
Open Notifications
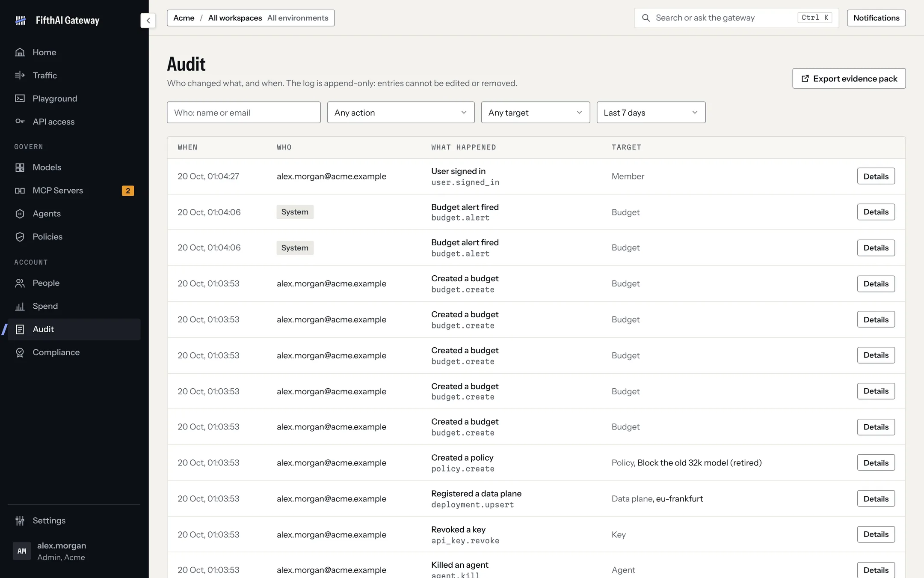(x=876, y=18)
